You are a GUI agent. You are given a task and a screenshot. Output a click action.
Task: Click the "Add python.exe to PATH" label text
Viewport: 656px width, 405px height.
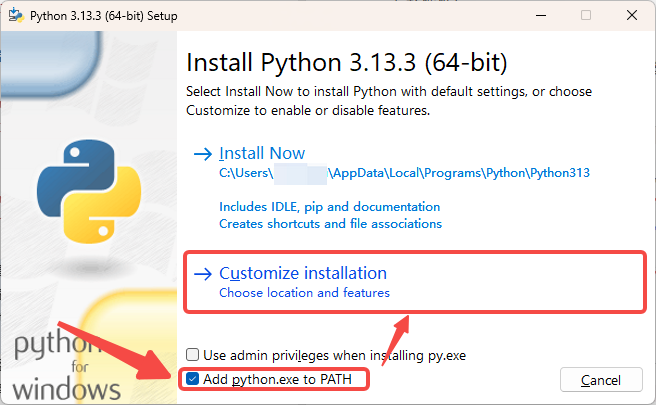279,379
